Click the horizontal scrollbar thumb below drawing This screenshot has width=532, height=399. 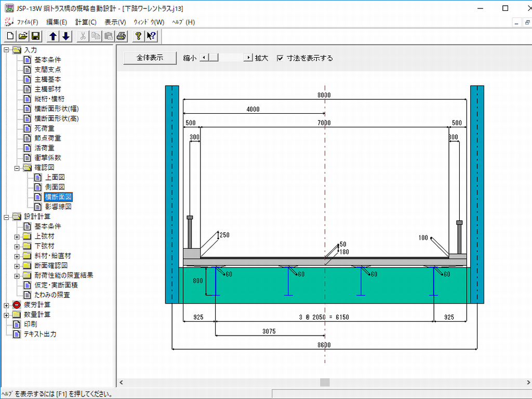pyautogui.click(x=325, y=382)
